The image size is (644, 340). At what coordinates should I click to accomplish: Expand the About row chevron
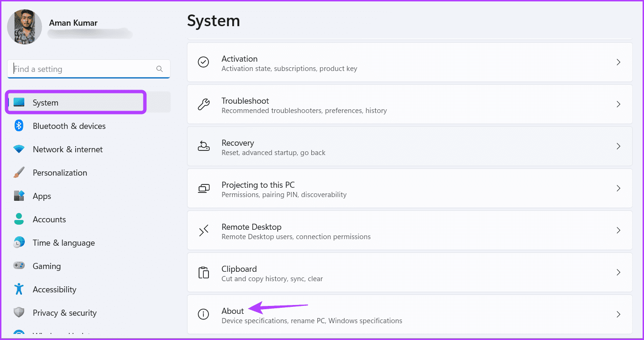tap(618, 314)
